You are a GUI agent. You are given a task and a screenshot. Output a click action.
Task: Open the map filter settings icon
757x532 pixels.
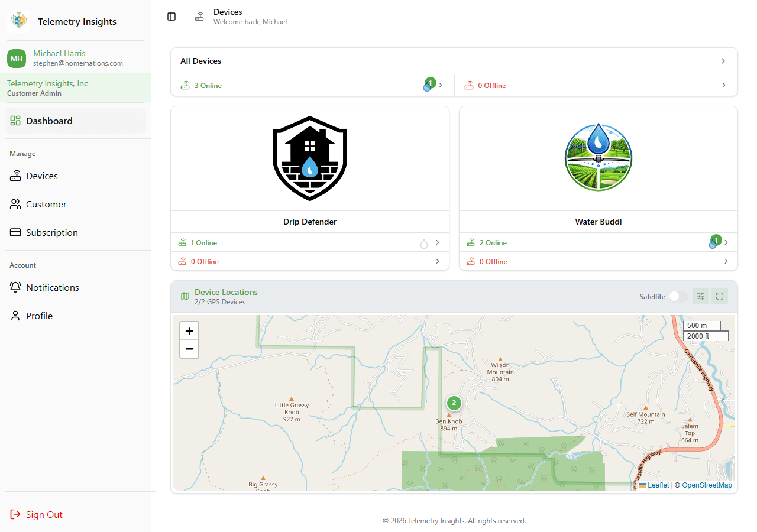pos(700,296)
